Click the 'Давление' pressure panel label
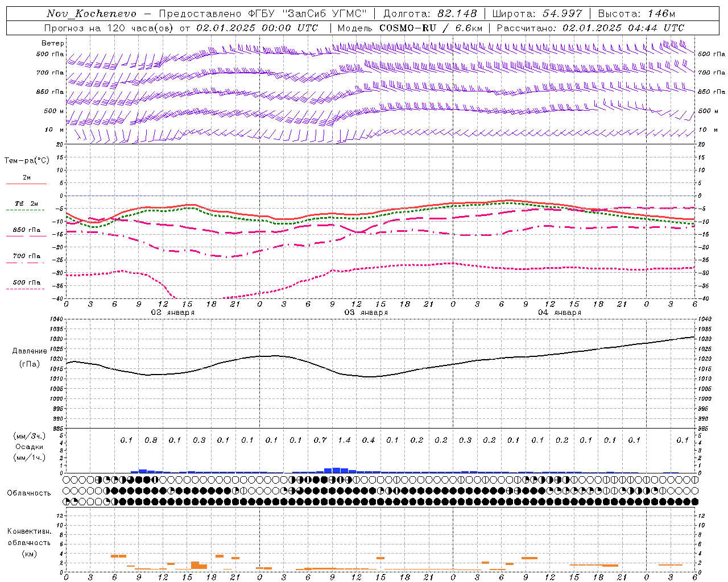728x582 pixels. (30, 351)
